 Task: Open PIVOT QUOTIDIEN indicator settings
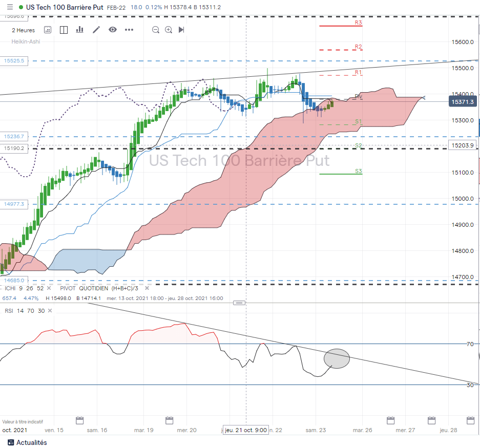tap(99, 288)
